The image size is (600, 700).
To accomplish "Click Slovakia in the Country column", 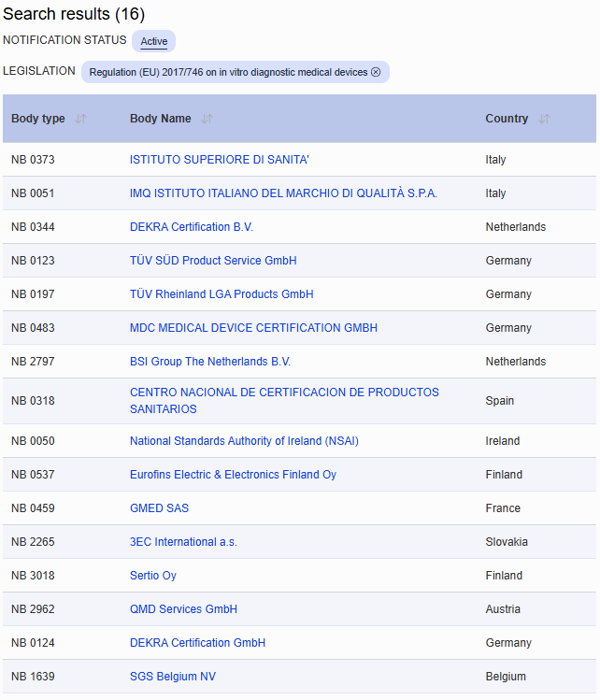I will pos(507,542).
